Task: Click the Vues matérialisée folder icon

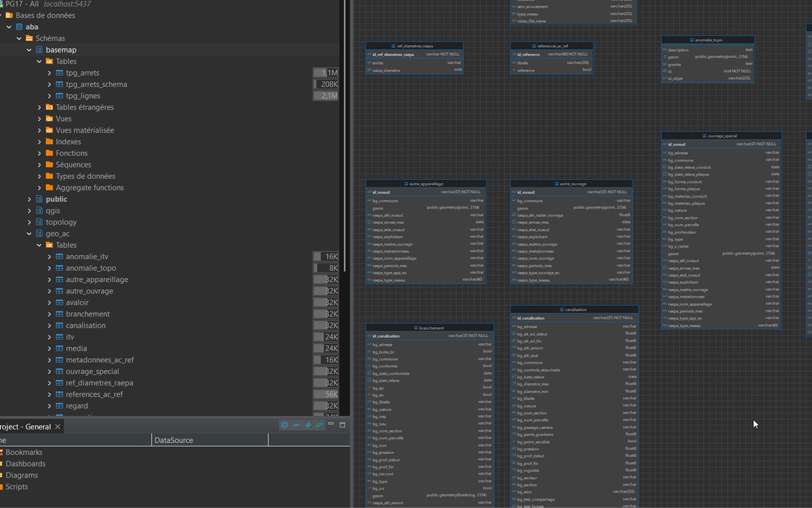Action: click(49, 130)
